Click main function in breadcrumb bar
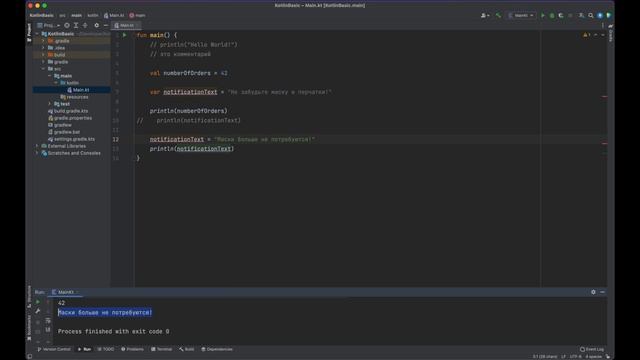640x360 pixels. coord(138,16)
